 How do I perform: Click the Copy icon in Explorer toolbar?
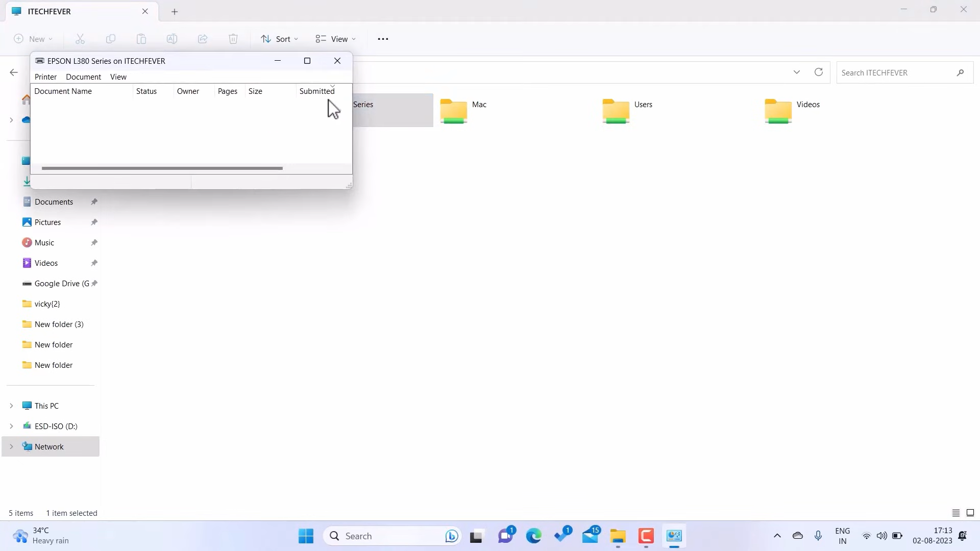click(x=111, y=39)
